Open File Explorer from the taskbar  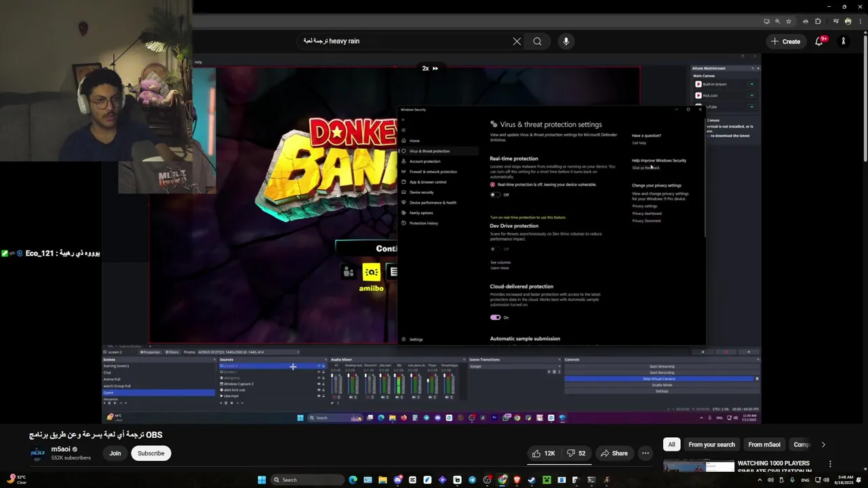tap(382, 480)
